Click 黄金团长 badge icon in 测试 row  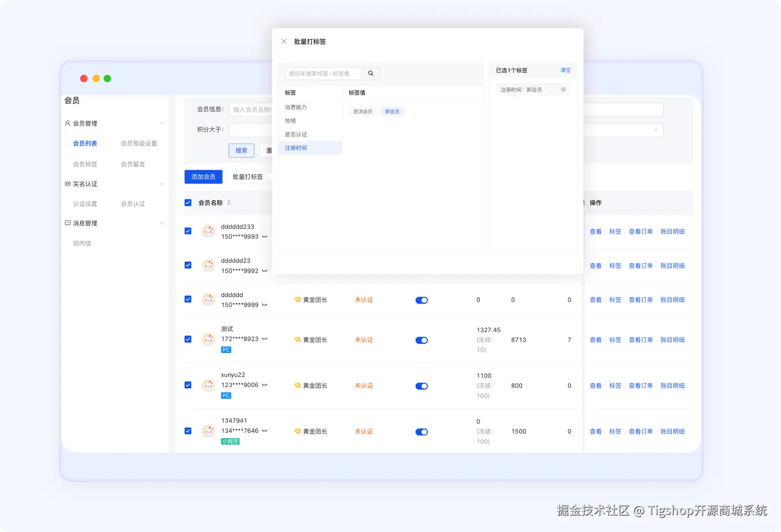[x=297, y=340]
